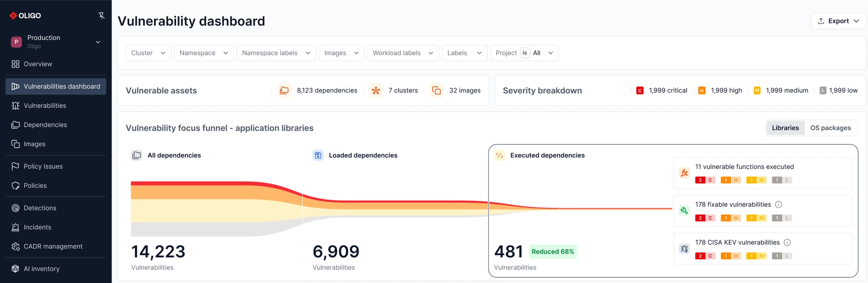Unpin the sidebar with the pin icon

pos(102,16)
